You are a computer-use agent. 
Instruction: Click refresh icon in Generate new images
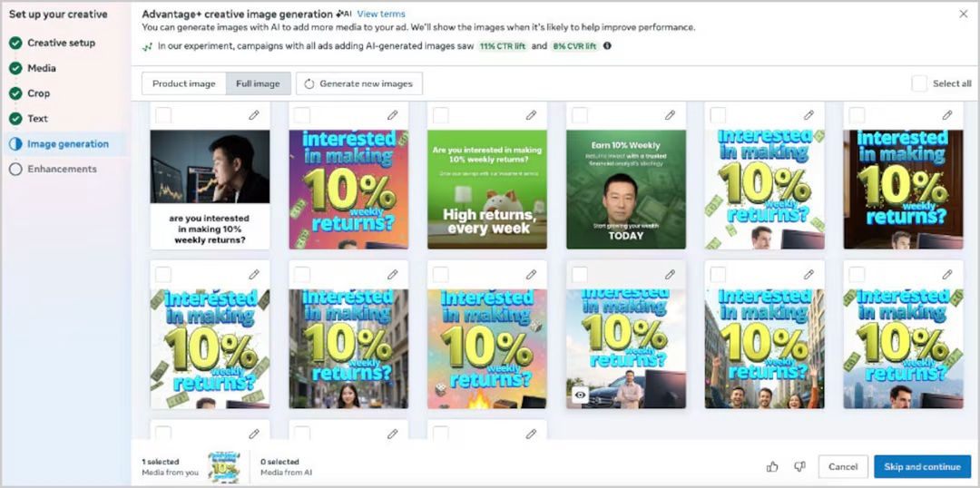pos(309,83)
